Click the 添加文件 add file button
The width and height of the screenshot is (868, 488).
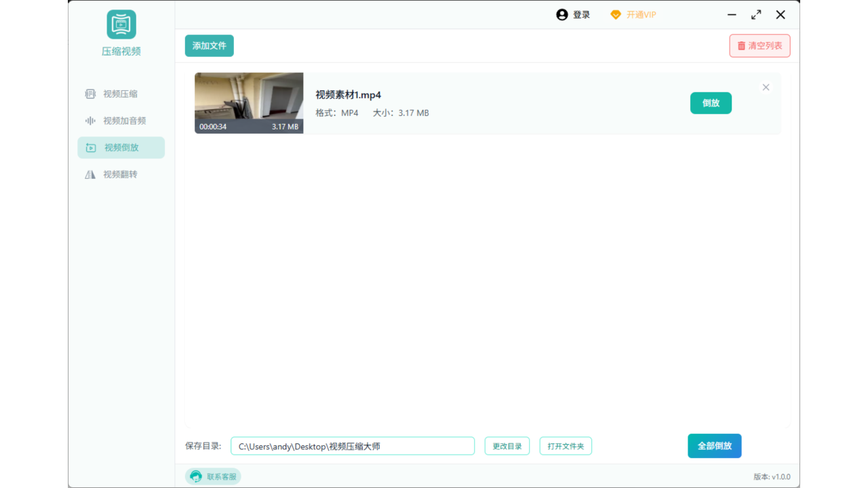tap(209, 45)
